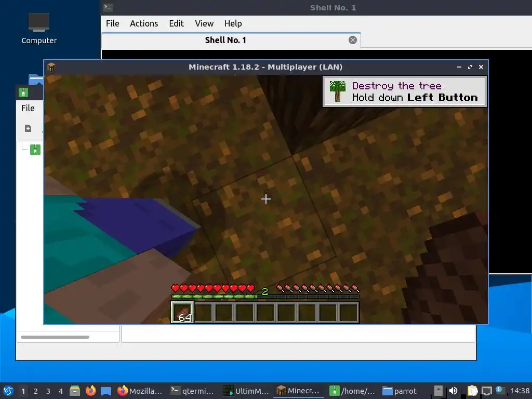Click the archive manager horizontal scrollbar
Image resolution: width=532 pixels, height=399 pixels.
[55, 337]
